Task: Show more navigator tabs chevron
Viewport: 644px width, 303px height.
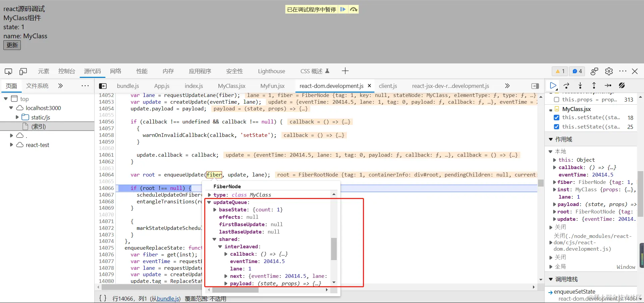Action: coord(60,86)
